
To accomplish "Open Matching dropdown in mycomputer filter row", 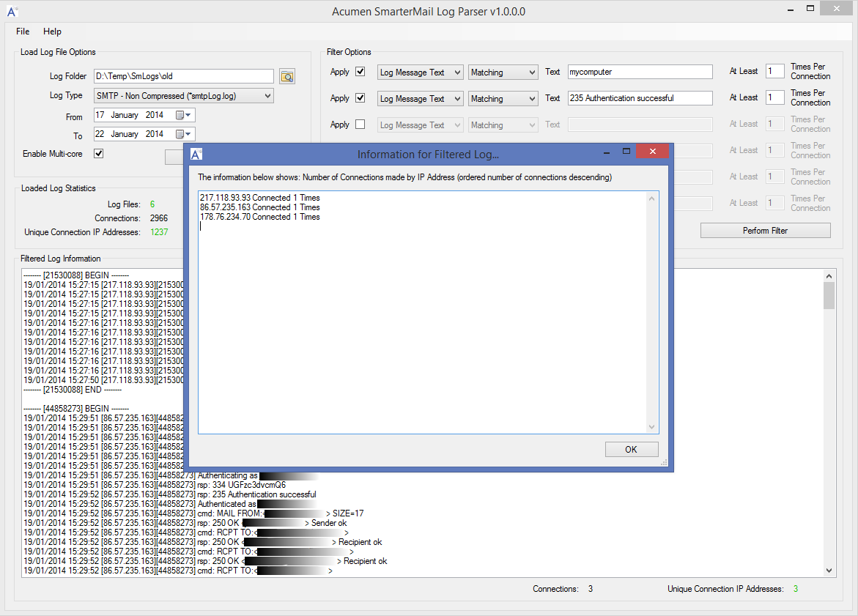I will pyautogui.click(x=503, y=73).
